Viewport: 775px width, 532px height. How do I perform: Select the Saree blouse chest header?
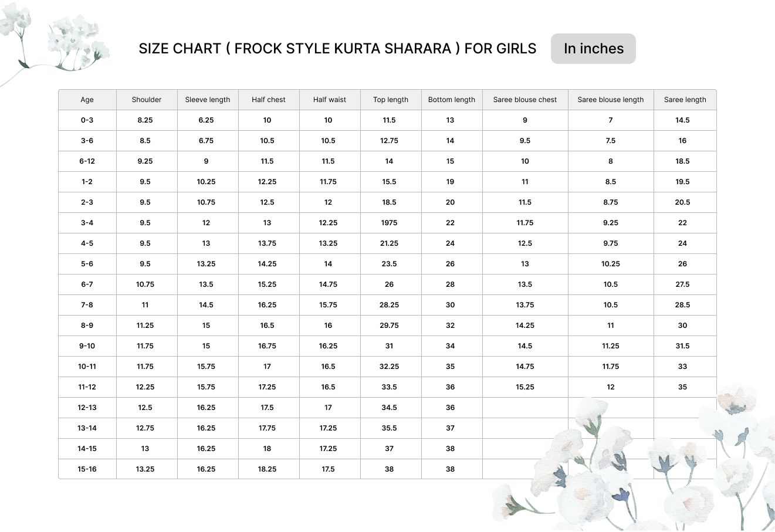pyautogui.click(x=525, y=100)
